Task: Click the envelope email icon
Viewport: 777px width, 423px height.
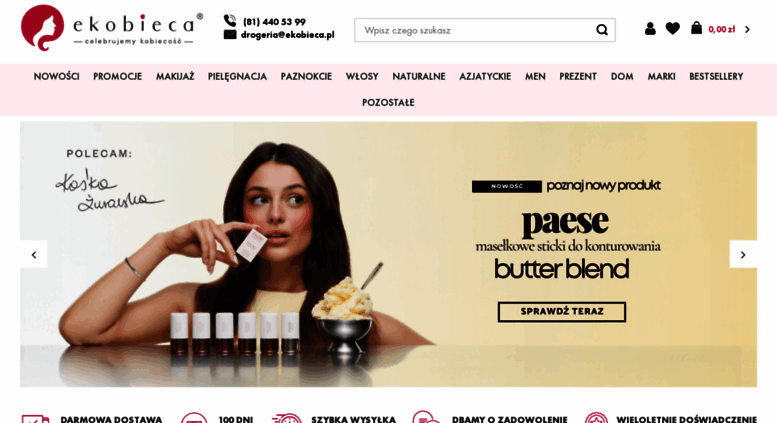Action: pyautogui.click(x=230, y=34)
